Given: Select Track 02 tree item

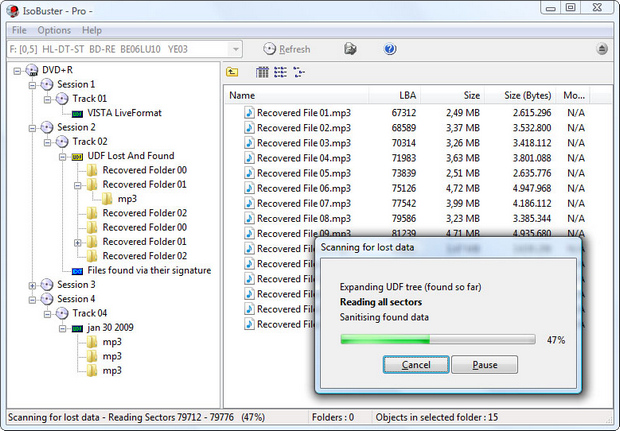Looking at the screenshot, I should coord(90,141).
